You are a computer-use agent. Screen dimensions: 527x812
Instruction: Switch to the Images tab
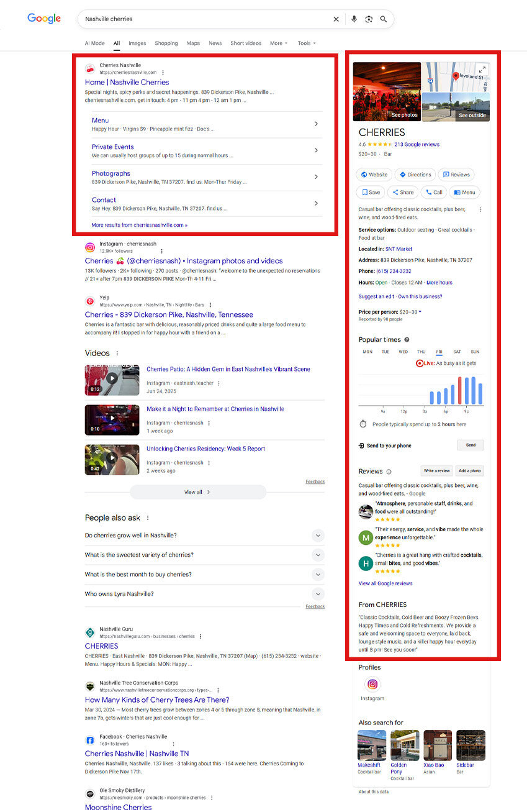(x=137, y=43)
